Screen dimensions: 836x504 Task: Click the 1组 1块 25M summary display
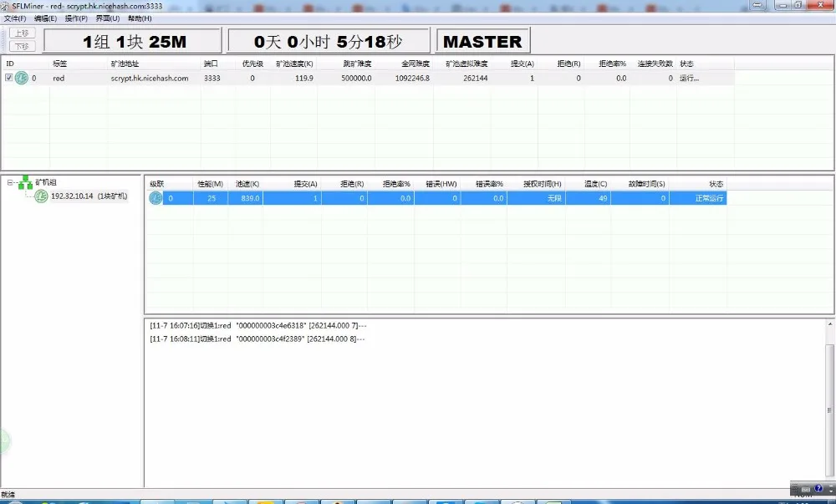point(133,41)
